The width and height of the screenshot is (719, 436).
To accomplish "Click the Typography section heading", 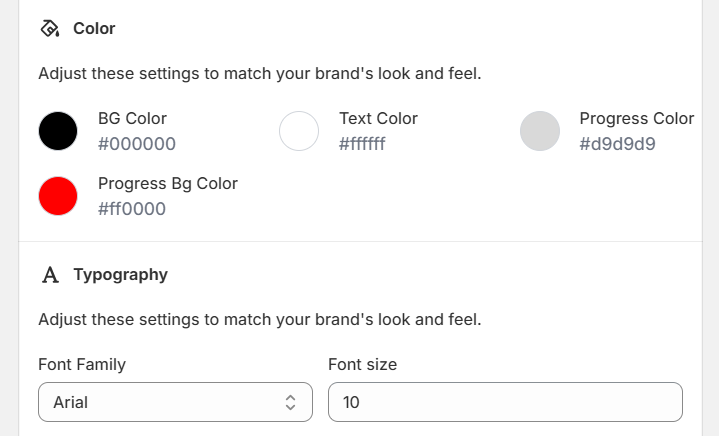I will (x=120, y=274).
